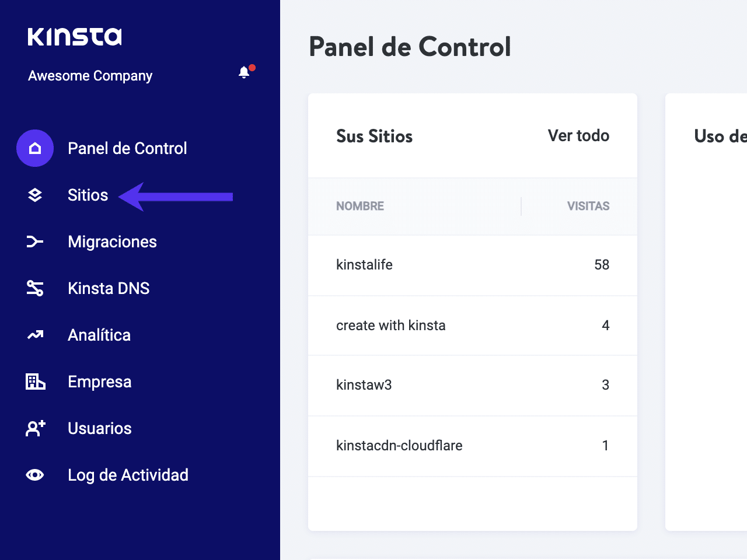Click the Log de Actividad eye icon
The image size is (747, 560).
tap(35, 475)
